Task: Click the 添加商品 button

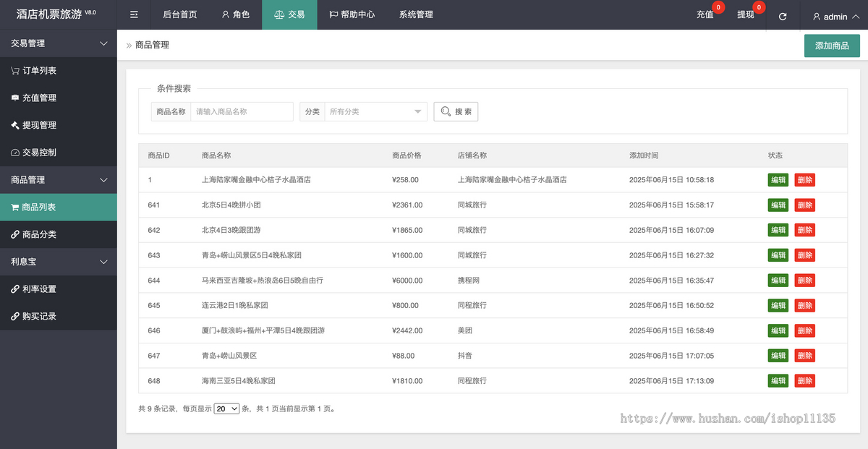Action: coord(832,46)
